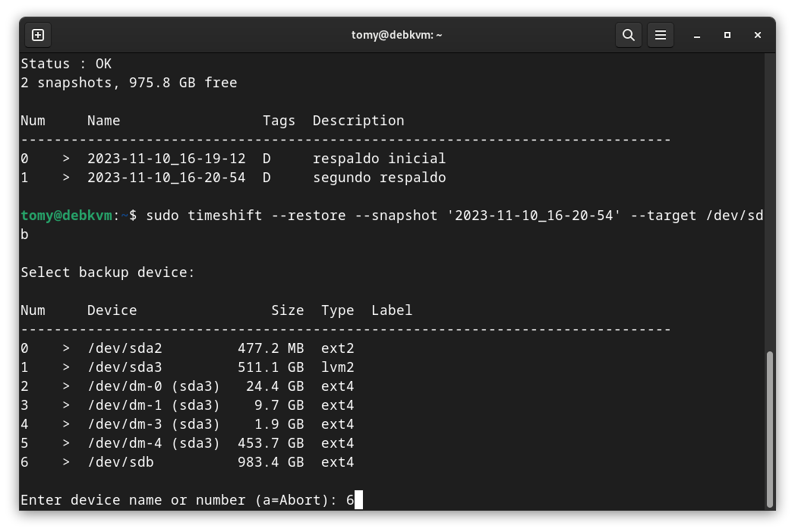The width and height of the screenshot is (795, 532).
Task: Minimize the terminal window
Action: tap(697, 35)
